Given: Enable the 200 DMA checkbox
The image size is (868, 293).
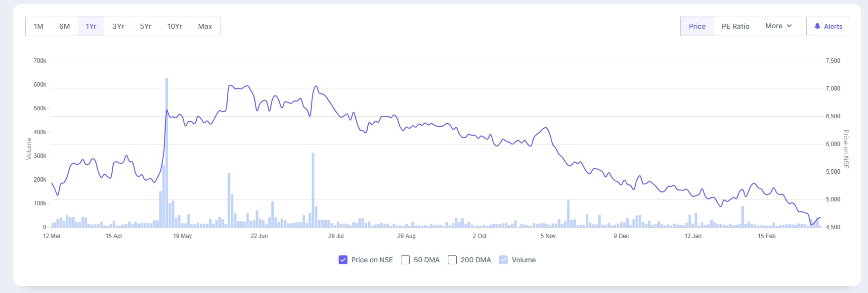Looking at the screenshot, I should 452,260.
